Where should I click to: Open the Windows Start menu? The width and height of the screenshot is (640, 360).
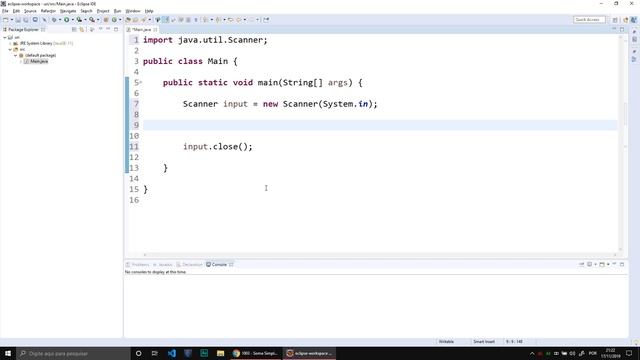click(8, 353)
